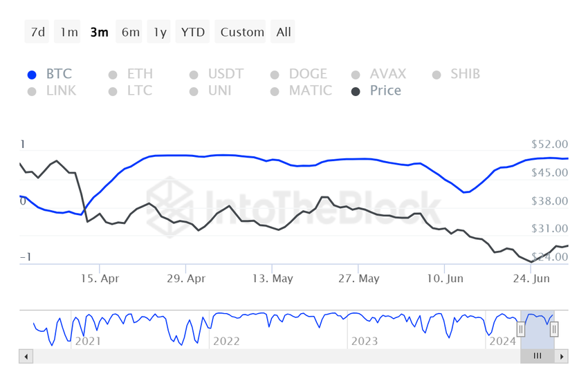588x392 pixels.
Task: Toggle the BTC series legend dot
Action: [32, 75]
